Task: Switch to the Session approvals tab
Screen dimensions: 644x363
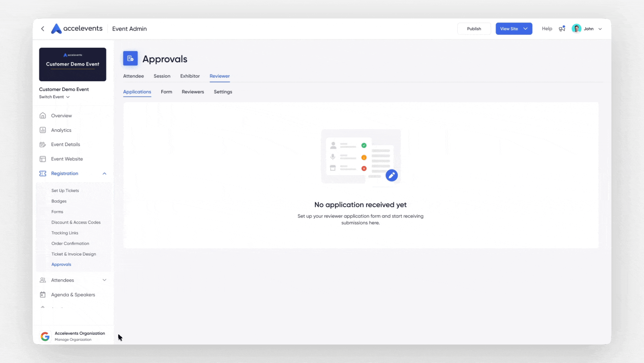Action: (x=162, y=76)
